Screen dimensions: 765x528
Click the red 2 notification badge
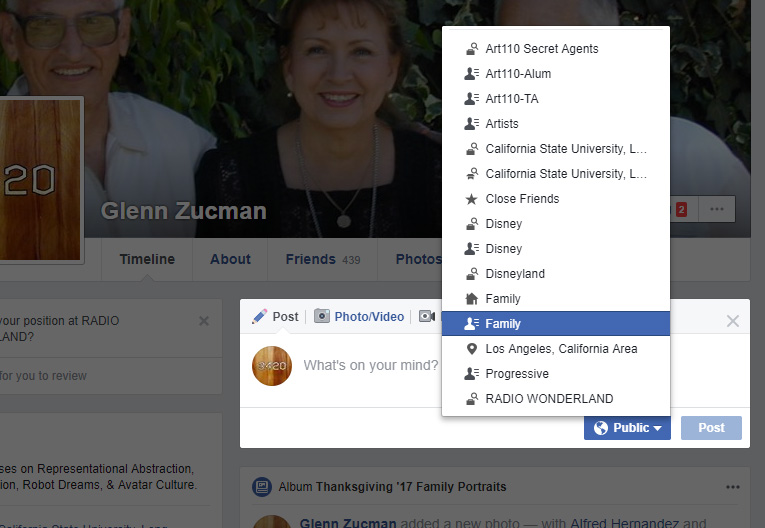coord(682,209)
